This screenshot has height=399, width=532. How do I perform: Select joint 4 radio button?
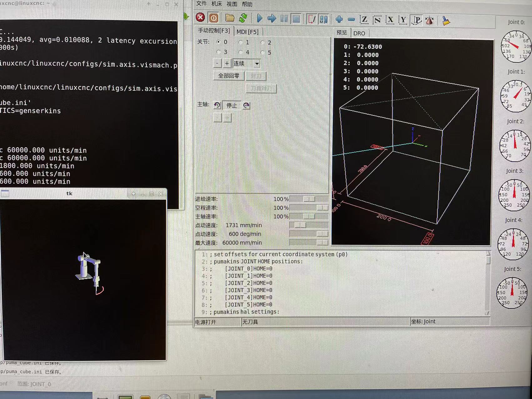click(x=241, y=52)
